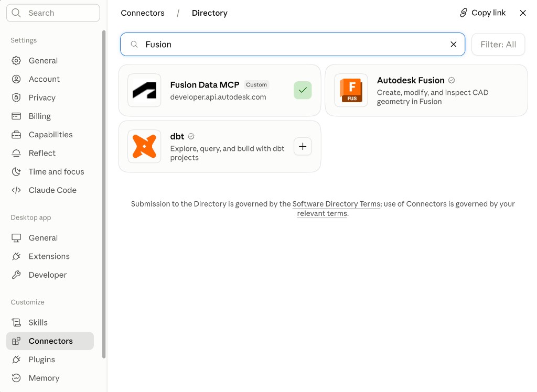This screenshot has height=392, width=537.
Task: Open General under Settings
Action: click(50, 61)
